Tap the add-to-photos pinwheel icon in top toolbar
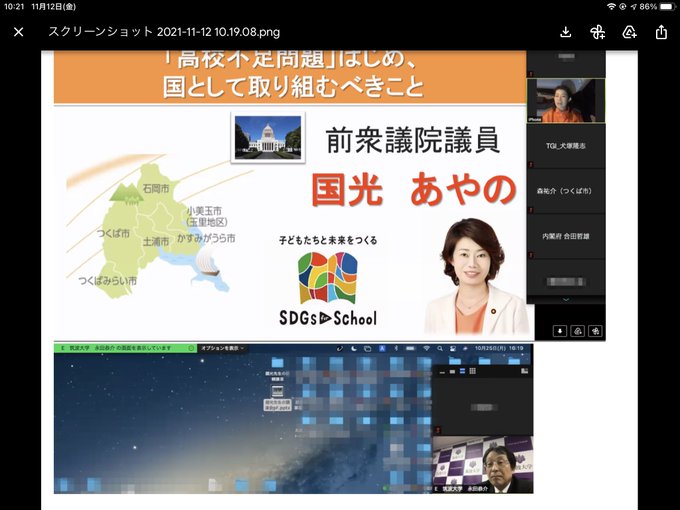The width and height of the screenshot is (680, 510). click(x=598, y=32)
